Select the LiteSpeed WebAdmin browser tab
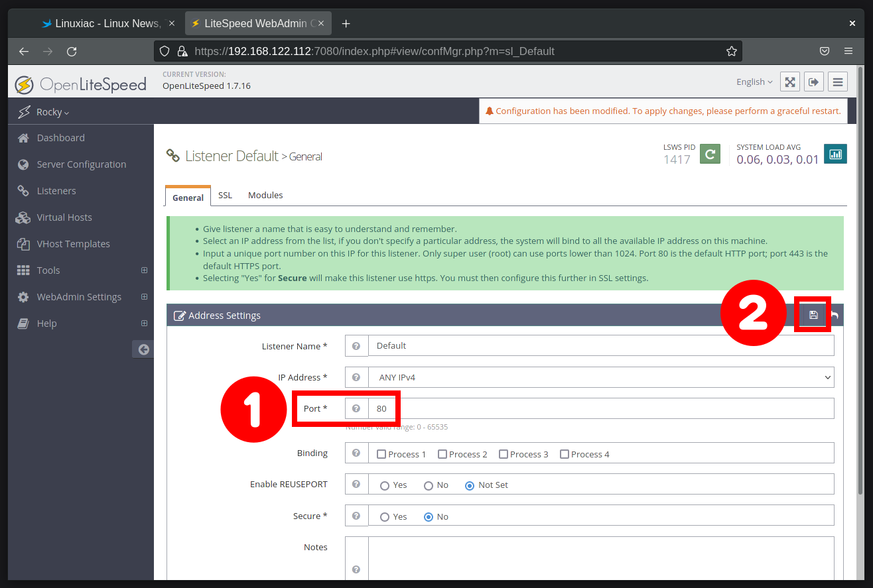This screenshot has width=873, height=588. click(257, 23)
